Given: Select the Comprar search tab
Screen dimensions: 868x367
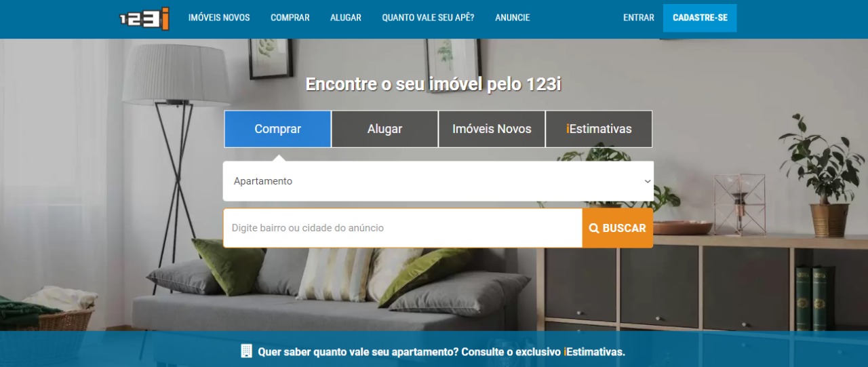Looking at the screenshot, I should click(278, 129).
